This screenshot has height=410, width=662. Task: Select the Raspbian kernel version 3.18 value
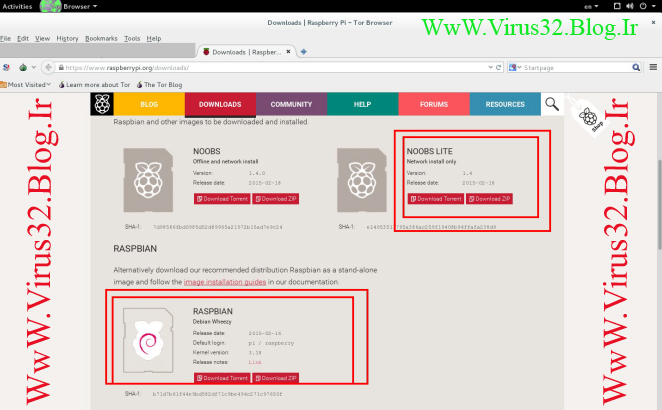pyautogui.click(x=255, y=353)
